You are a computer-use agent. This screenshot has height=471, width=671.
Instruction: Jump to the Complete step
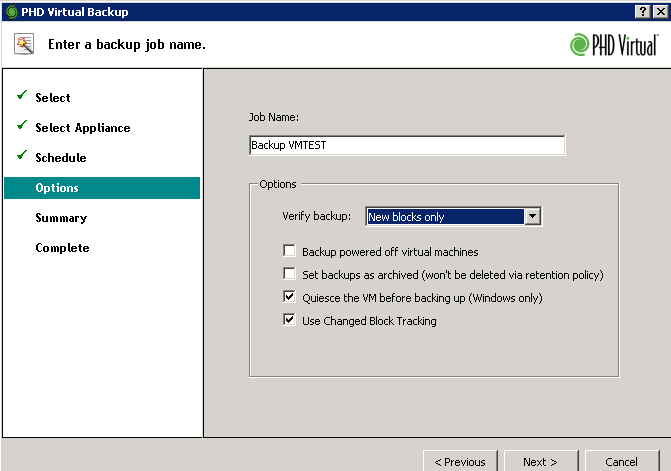click(62, 248)
